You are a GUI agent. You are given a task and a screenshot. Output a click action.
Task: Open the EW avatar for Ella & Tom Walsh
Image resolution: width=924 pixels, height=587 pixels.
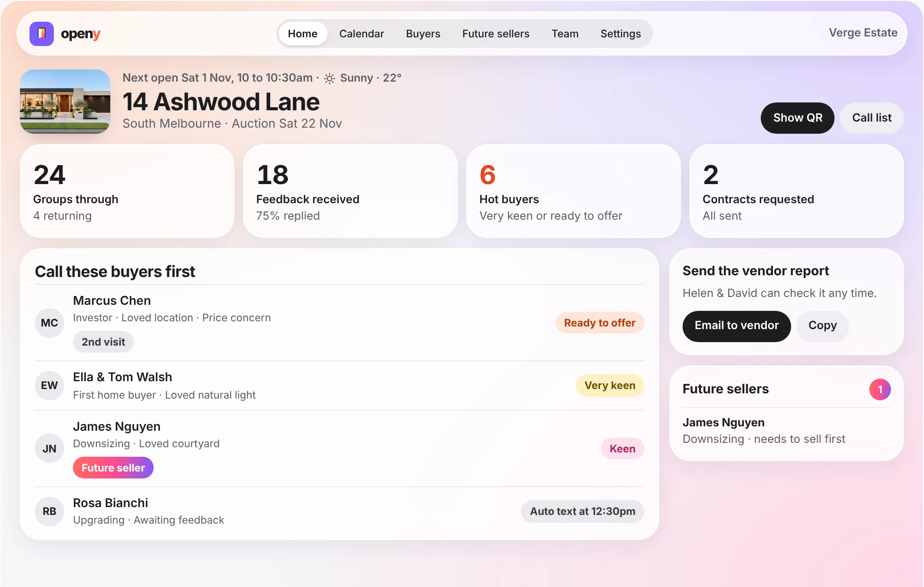click(x=49, y=385)
